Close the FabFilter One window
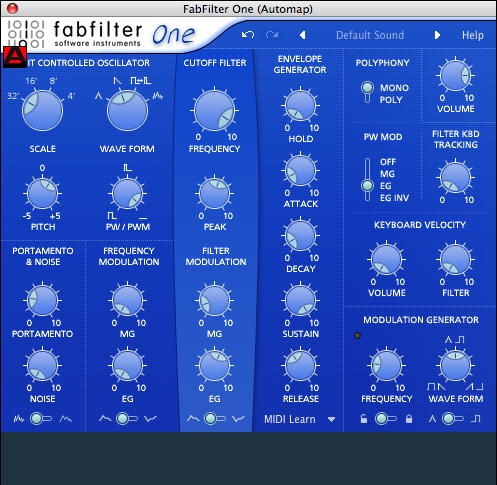The height and width of the screenshot is (485, 497). click(12, 8)
